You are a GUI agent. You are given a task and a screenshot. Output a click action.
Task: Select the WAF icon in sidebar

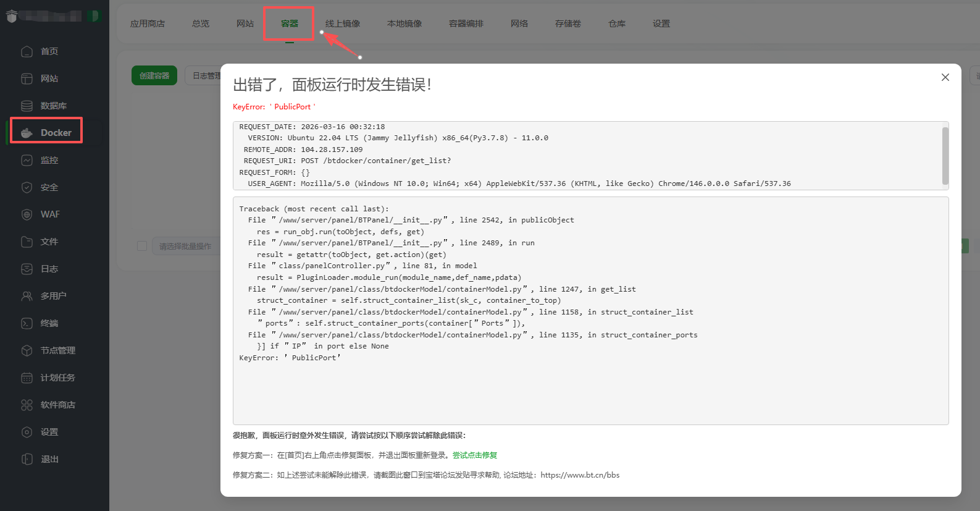click(x=27, y=214)
